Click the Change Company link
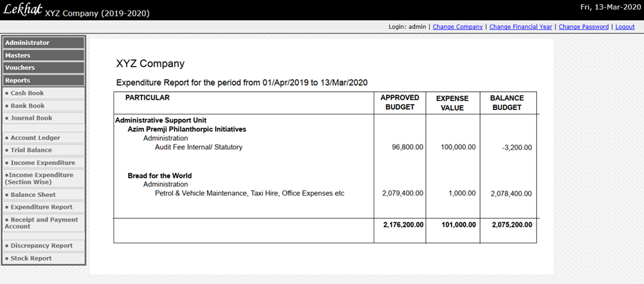The image size is (644, 284). tap(457, 27)
